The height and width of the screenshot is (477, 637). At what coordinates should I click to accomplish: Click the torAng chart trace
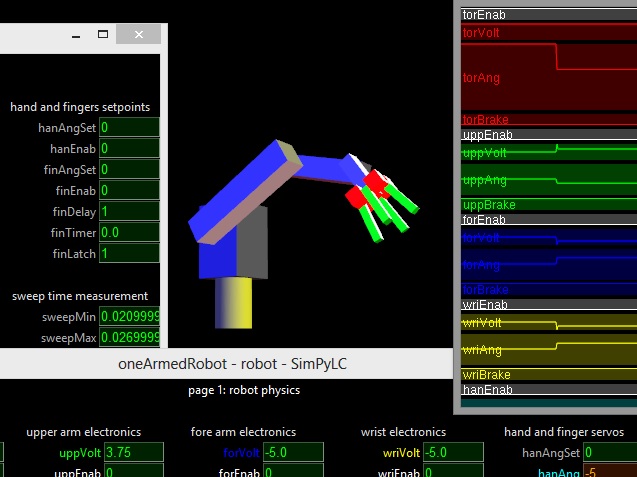coord(549,76)
